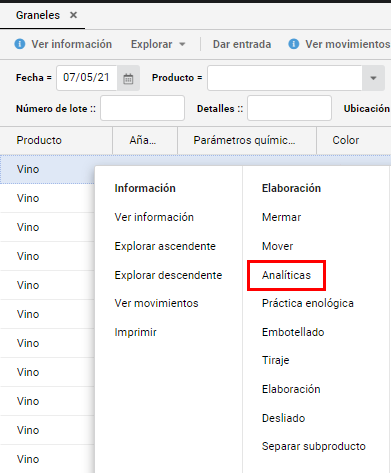The image size is (391, 473).
Task: Expand the Producto dropdown arrow
Action: [373, 78]
